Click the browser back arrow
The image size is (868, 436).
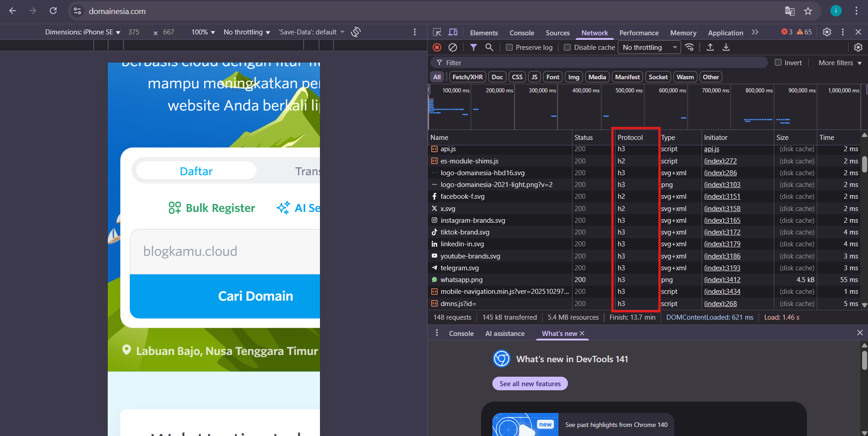(13, 11)
